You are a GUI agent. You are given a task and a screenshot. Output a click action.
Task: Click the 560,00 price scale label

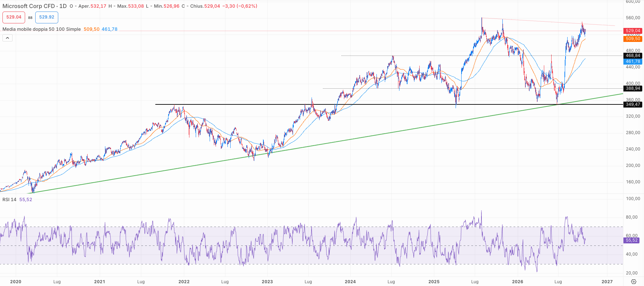[x=633, y=18]
